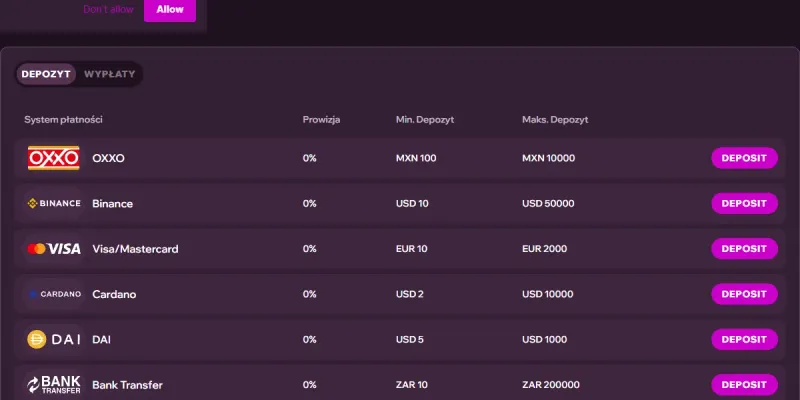Click the Cardano payment name text
Image resolution: width=800 pixels, height=400 pixels.
click(114, 294)
